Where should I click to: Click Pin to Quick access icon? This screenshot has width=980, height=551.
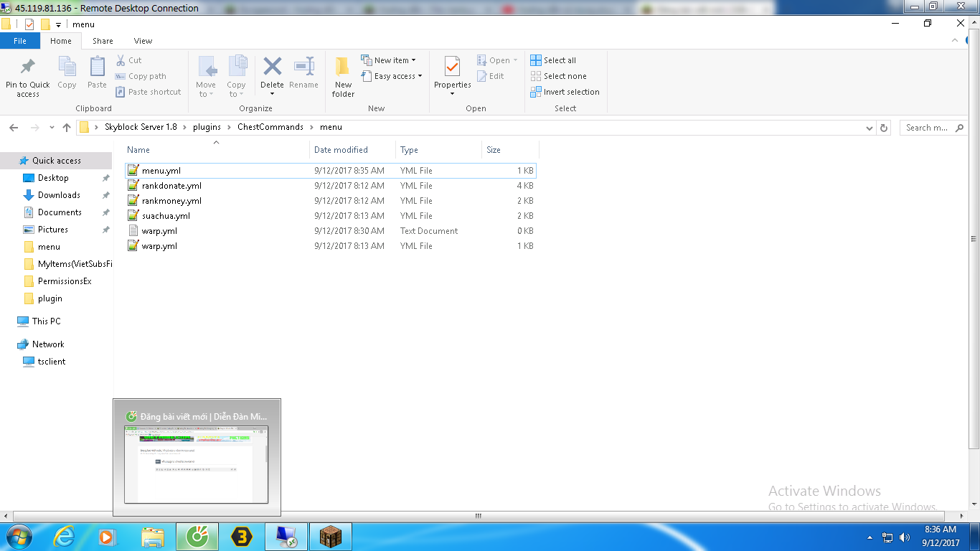pyautogui.click(x=27, y=67)
